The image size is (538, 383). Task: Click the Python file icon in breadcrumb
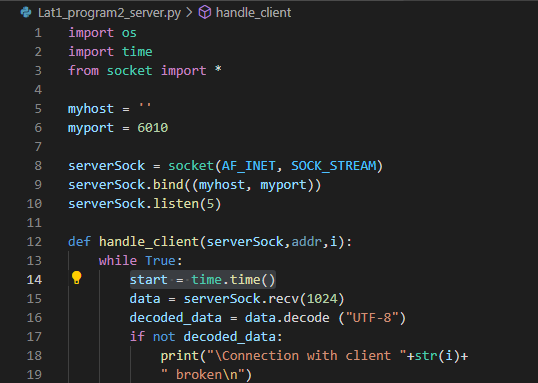pos(26,12)
